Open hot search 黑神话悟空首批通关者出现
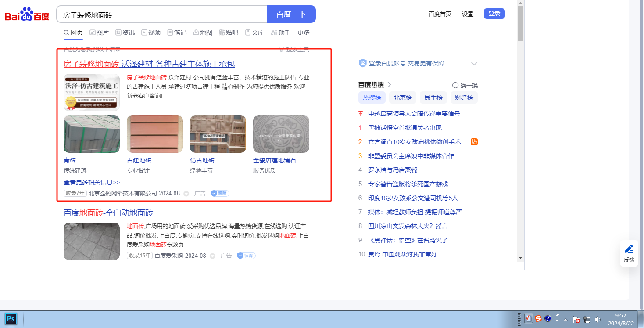The width and height of the screenshot is (644, 328). click(405, 128)
